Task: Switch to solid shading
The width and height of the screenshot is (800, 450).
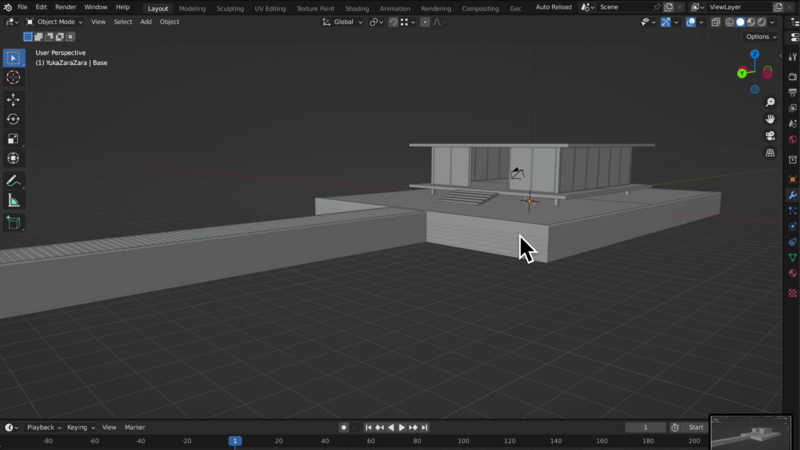Action: point(740,22)
